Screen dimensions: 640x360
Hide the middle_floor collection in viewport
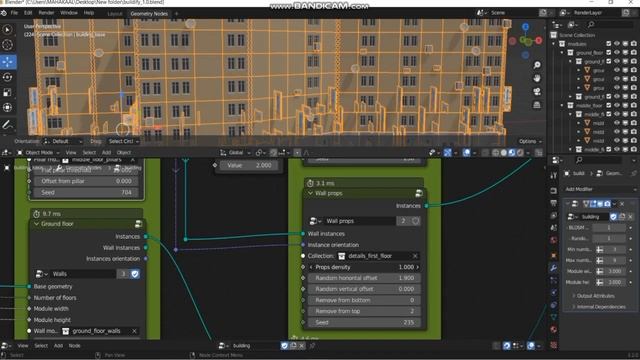coord(617,105)
